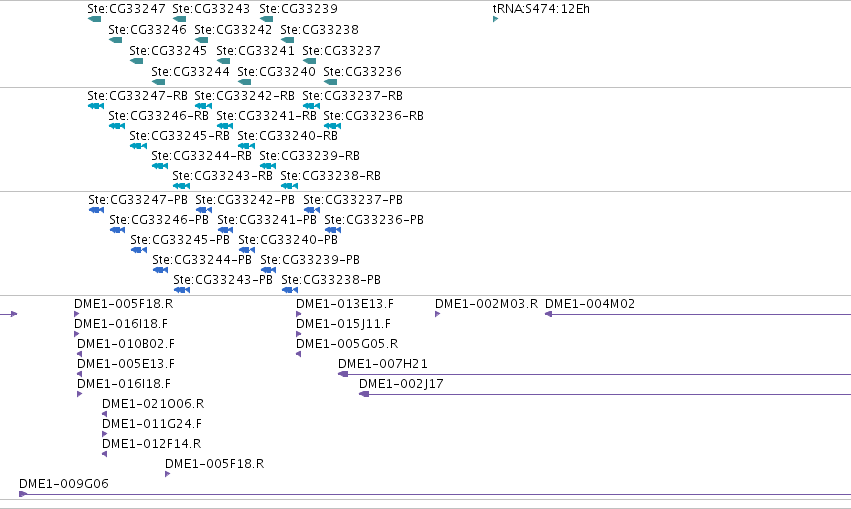Click the DME1-005G05.R label

pyautogui.click(x=347, y=344)
